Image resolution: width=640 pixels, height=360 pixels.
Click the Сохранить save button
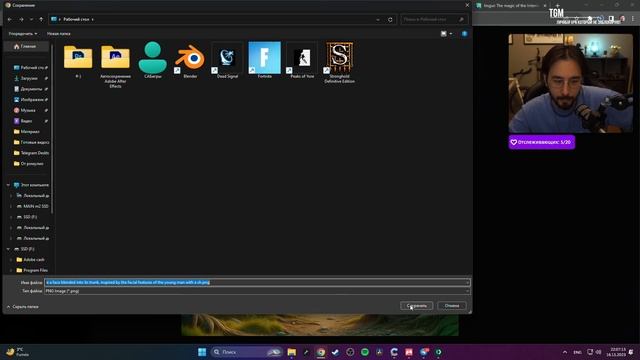pyautogui.click(x=416, y=306)
